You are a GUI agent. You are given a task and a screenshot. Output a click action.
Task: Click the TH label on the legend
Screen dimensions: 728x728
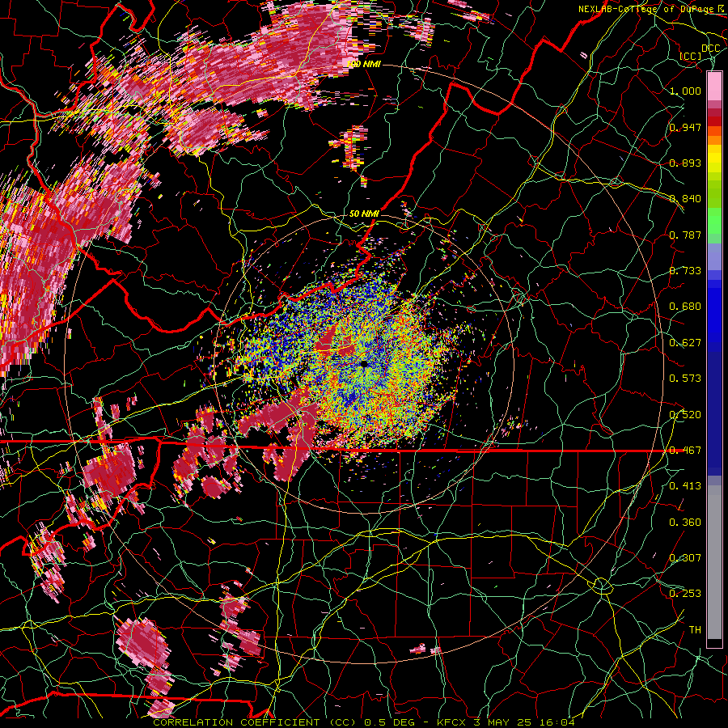(x=695, y=629)
